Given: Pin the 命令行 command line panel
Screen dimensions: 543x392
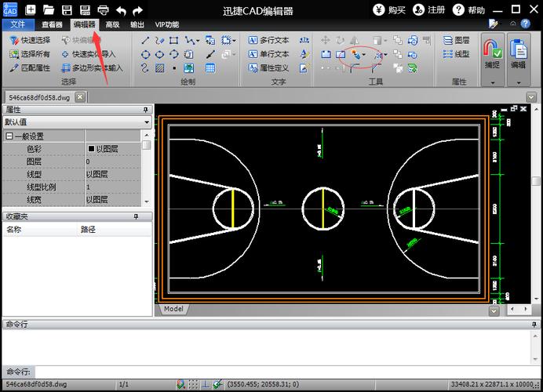Looking at the screenshot, I should point(534,325).
